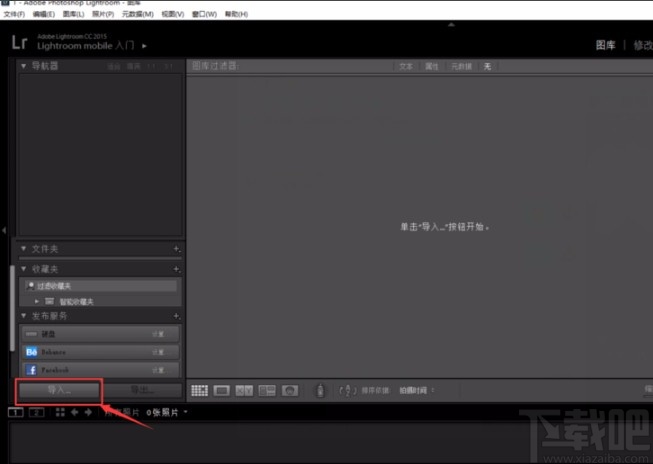Image resolution: width=653 pixels, height=464 pixels.
Task: Click 设置 for the Facebook service
Action: click(x=158, y=370)
